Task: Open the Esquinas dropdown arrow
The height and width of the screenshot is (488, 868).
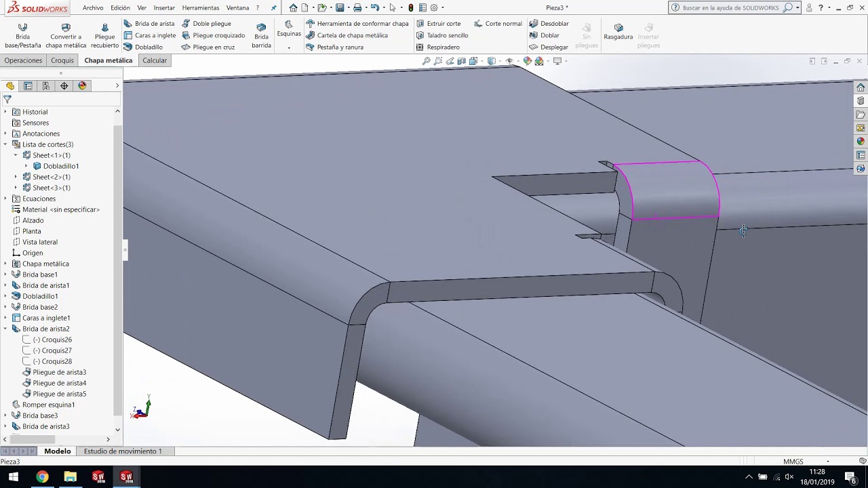Action: coord(289,48)
